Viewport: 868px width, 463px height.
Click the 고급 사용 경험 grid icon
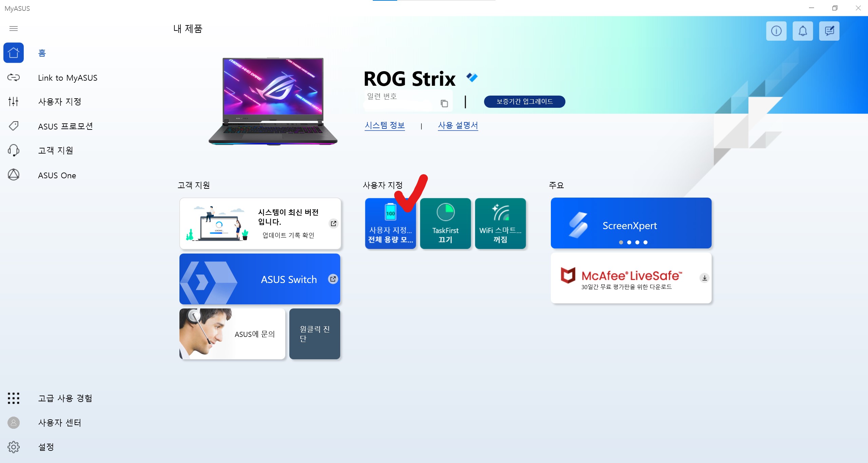point(14,398)
